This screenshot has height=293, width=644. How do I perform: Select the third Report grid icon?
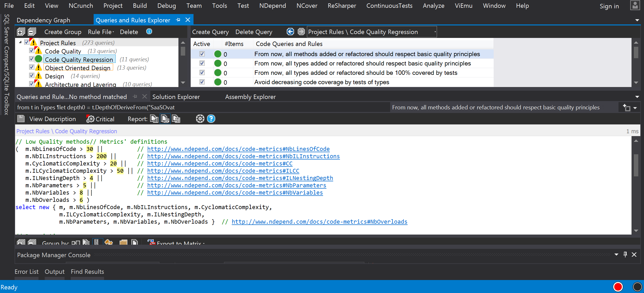(x=176, y=119)
